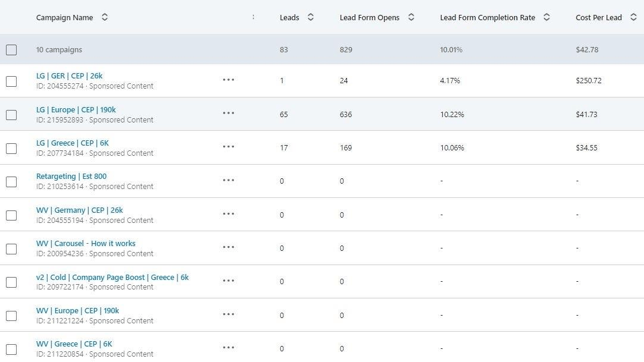Open the WV | Carousel - How it works campaign

86,244
